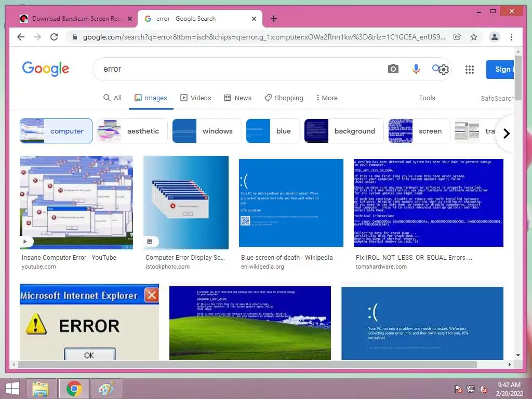Bookmark this page with the star icon
This screenshot has width=532, height=399.
tap(474, 37)
